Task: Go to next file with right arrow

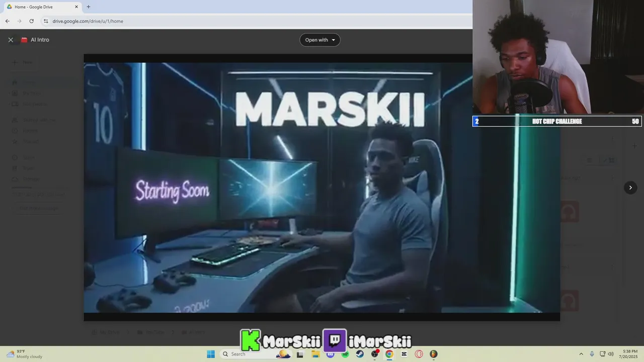Action: coord(630,188)
